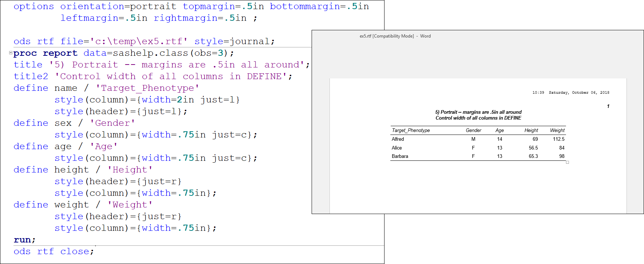This screenshot has width=644, height=264.
Task: Click 'orientation=portrait' in the options statement
Action: [118, 7]
